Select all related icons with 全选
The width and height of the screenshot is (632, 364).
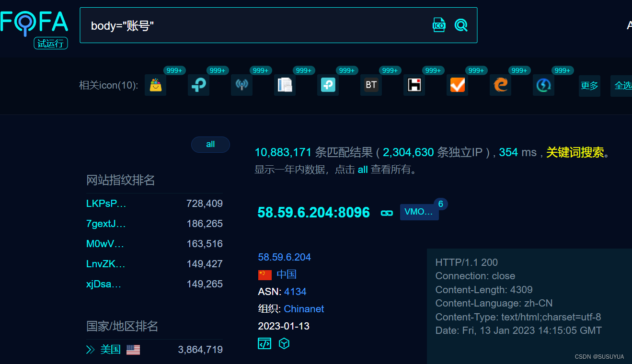(x=622, y=86)
